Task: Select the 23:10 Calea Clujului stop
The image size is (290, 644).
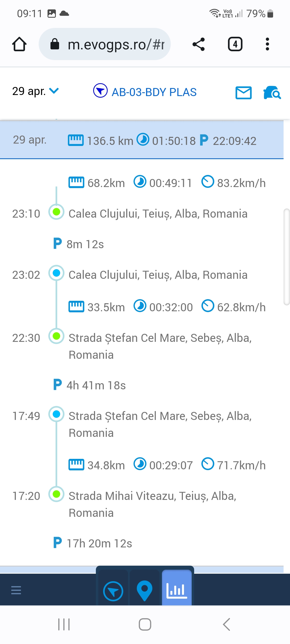Action: pyautogui.click(x=158, y=214)
